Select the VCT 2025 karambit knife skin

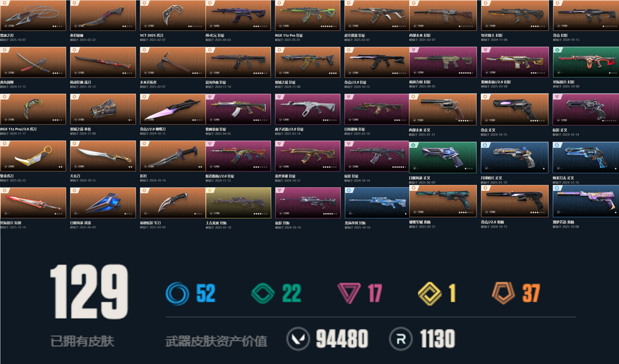173,15
